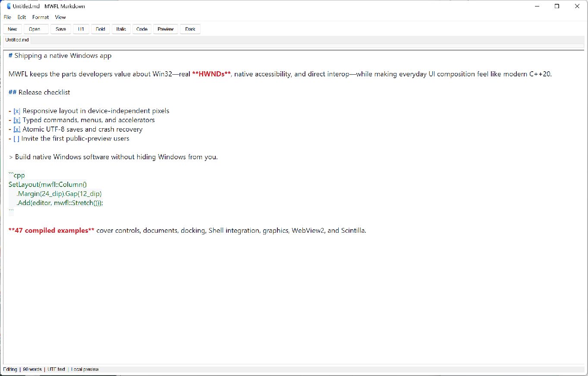Viewport: 588px width, 376px height.
Task: Click the app icon in the title bar
Action: 8,6
